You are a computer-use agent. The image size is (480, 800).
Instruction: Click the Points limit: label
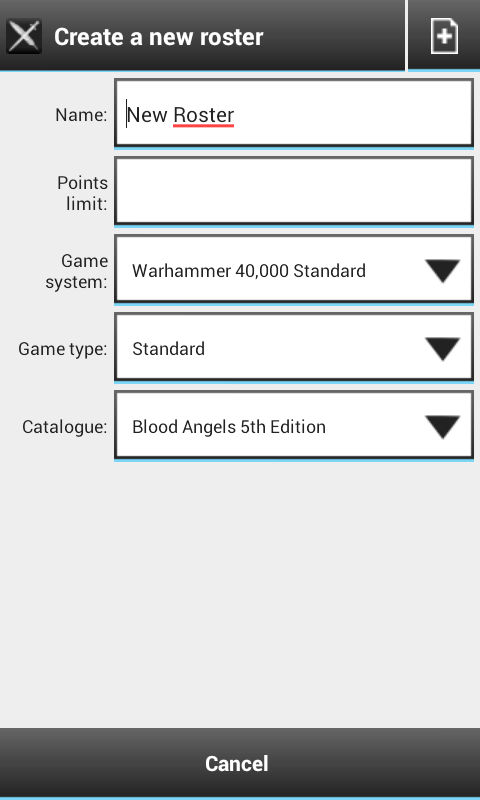point(82,193)
